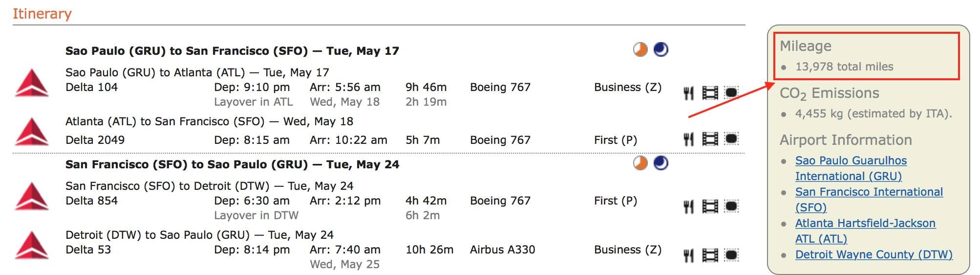This screenshot has width=980, height=275.
Task: Click the in-flight movie icon for Delta 104
Action: (710, 93)
